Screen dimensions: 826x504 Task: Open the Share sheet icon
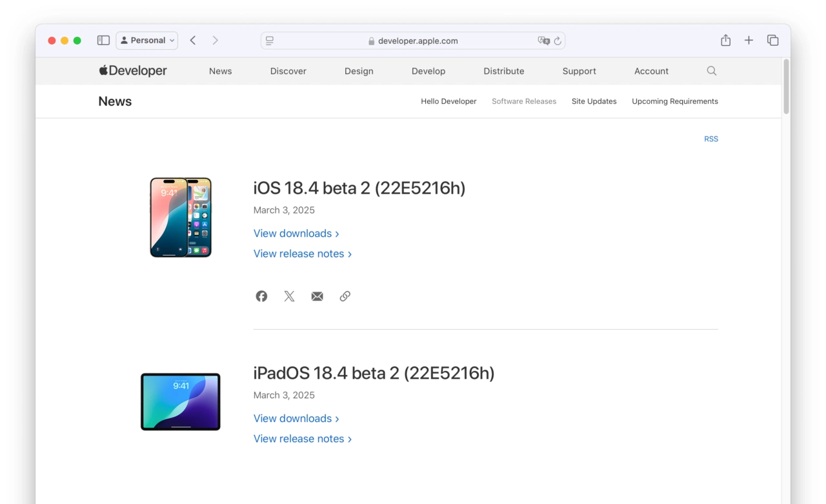click(725, 41)
